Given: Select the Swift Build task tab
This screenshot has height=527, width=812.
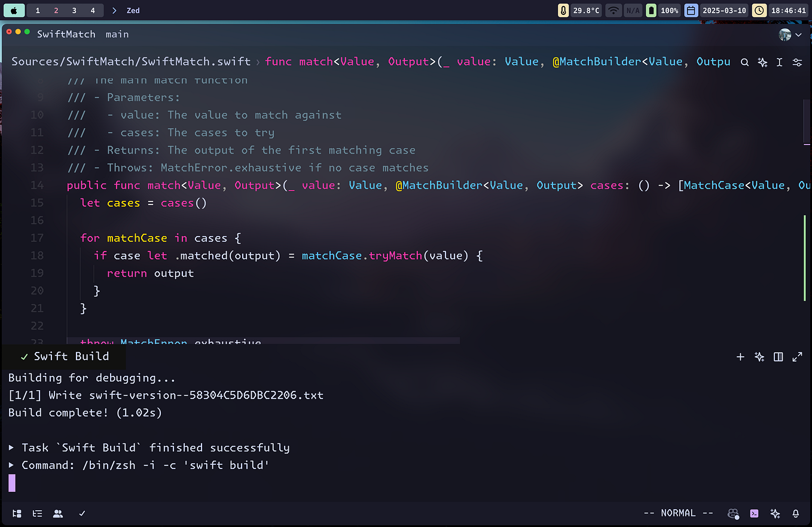Looking at the screenshot, I should 63,356.
